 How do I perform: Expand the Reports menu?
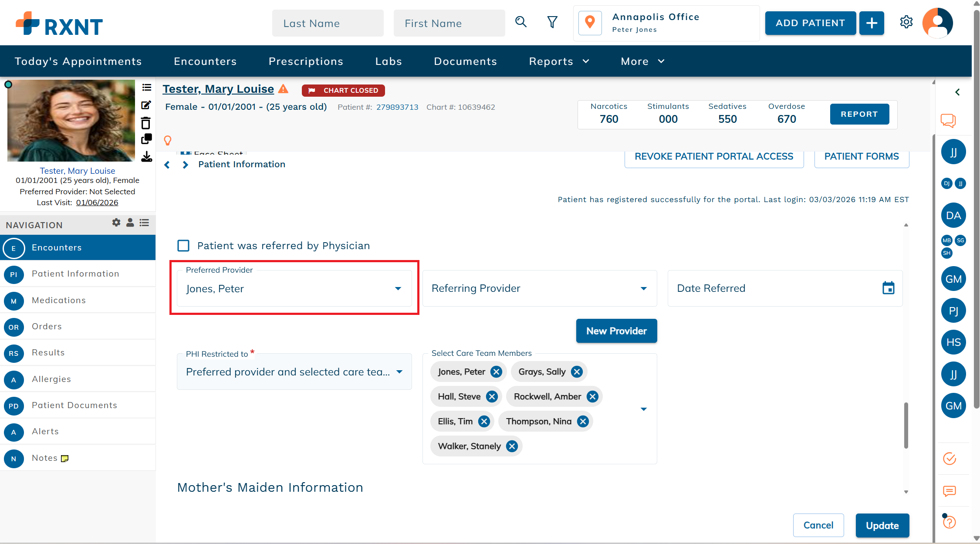click(559, 61)
